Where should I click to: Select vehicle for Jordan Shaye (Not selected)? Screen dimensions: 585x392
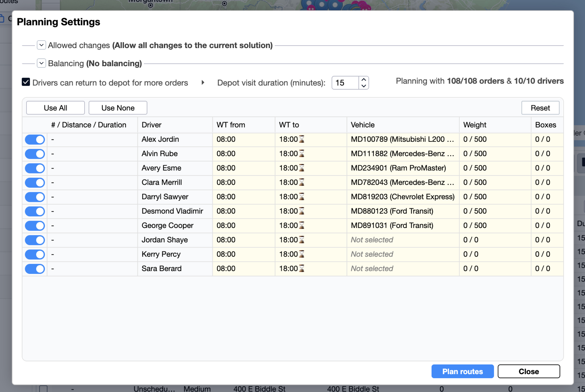point(403,240)
